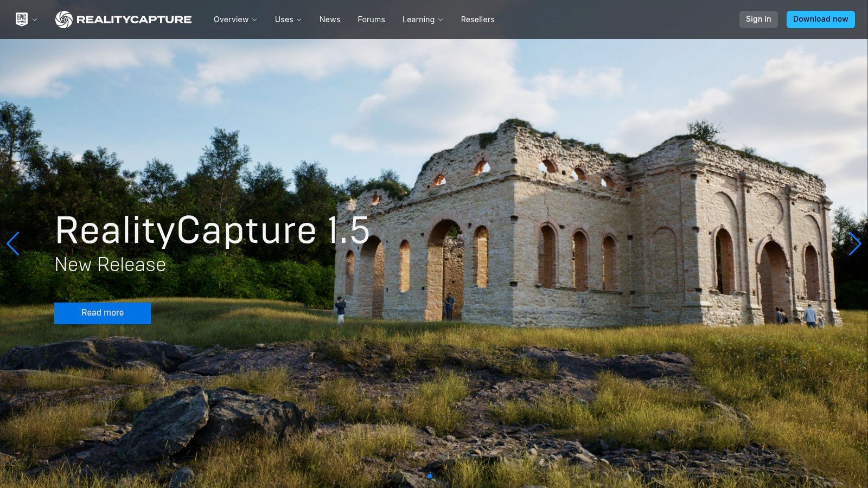Expand the Epic Games dropdown chevron

tap(35, 20)
